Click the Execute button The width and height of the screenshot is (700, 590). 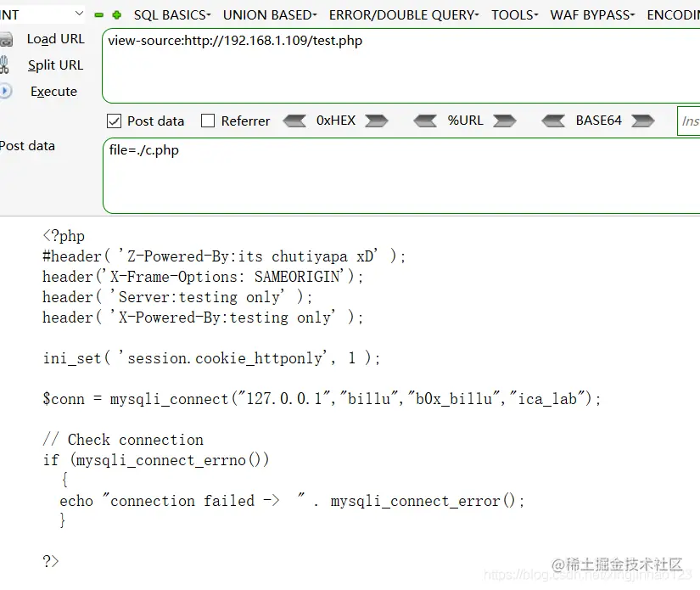tap(54, 92)
